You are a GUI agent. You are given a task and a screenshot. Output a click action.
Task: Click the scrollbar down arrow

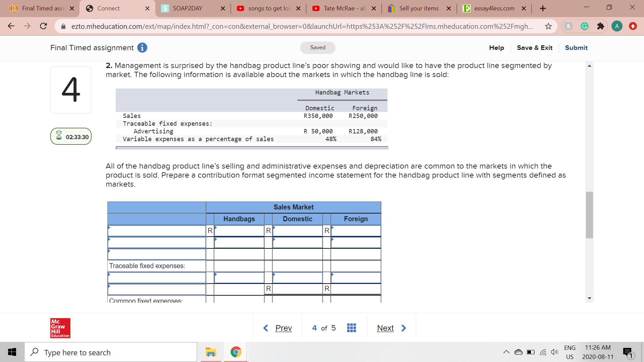tap(589, 298)
